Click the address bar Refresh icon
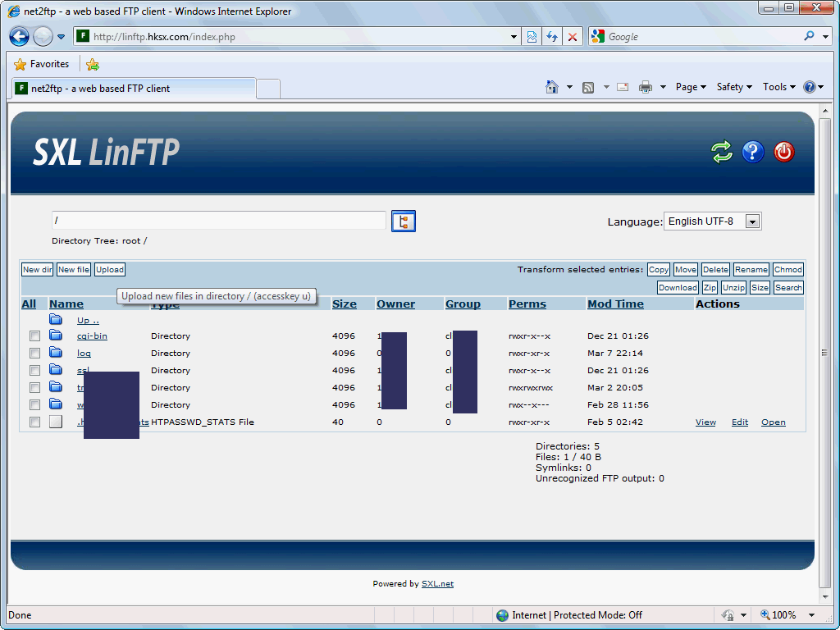 (x=552, y=36)
